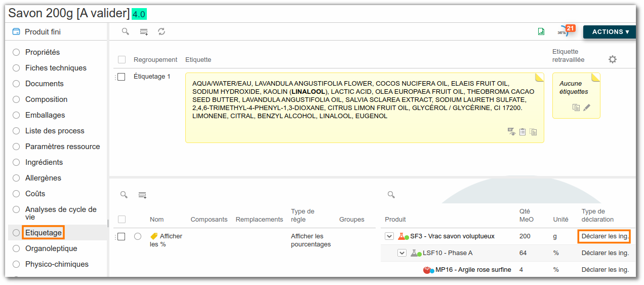Collapse the SF3 - Vrac savon voluptueux row
Viewport: 644px width, 285px height.
[x=389, y=236]
